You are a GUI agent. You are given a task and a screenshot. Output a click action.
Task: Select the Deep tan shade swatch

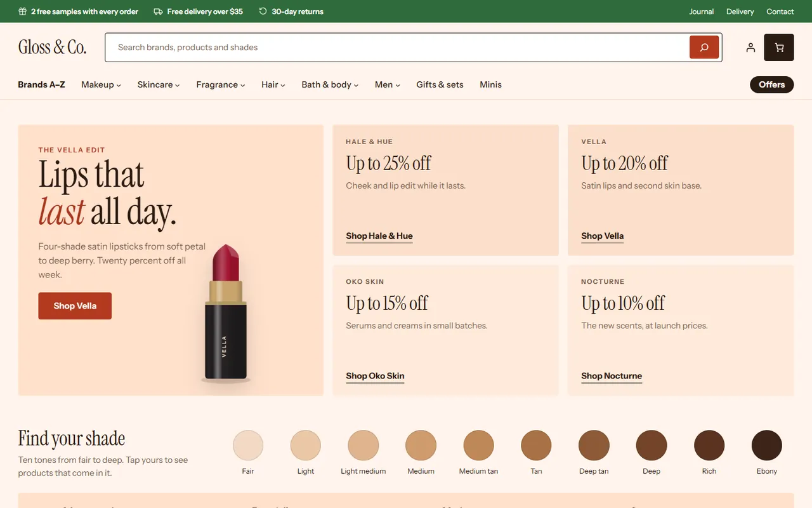(x=594, y=445)
